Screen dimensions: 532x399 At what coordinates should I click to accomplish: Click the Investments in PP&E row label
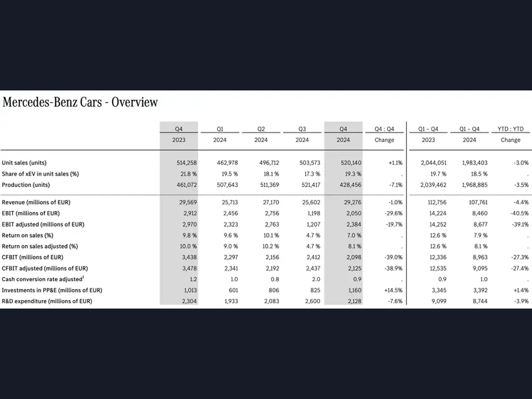pyautogui.click(x=52, y=290)
